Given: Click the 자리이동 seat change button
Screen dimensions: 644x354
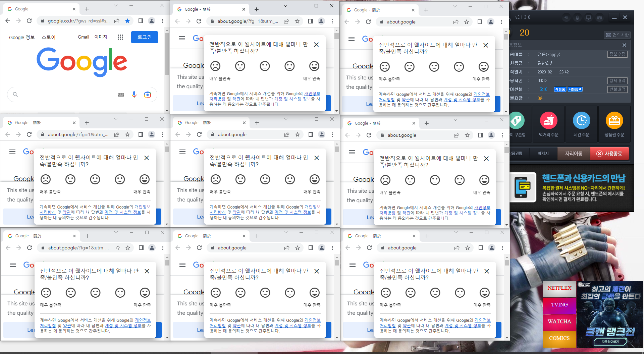Looking at the screenshot, I should click(574, 154).
